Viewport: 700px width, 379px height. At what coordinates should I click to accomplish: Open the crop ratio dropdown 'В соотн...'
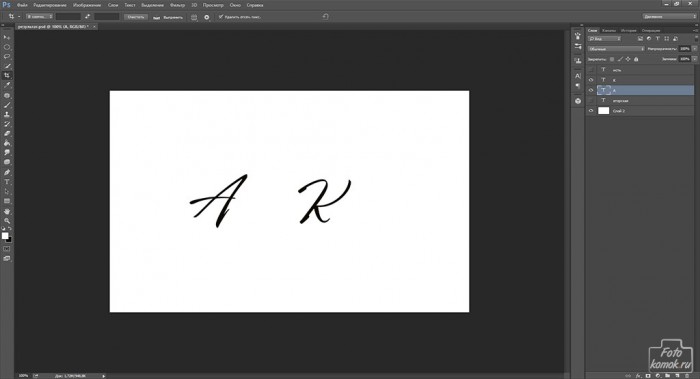(39, 17)
